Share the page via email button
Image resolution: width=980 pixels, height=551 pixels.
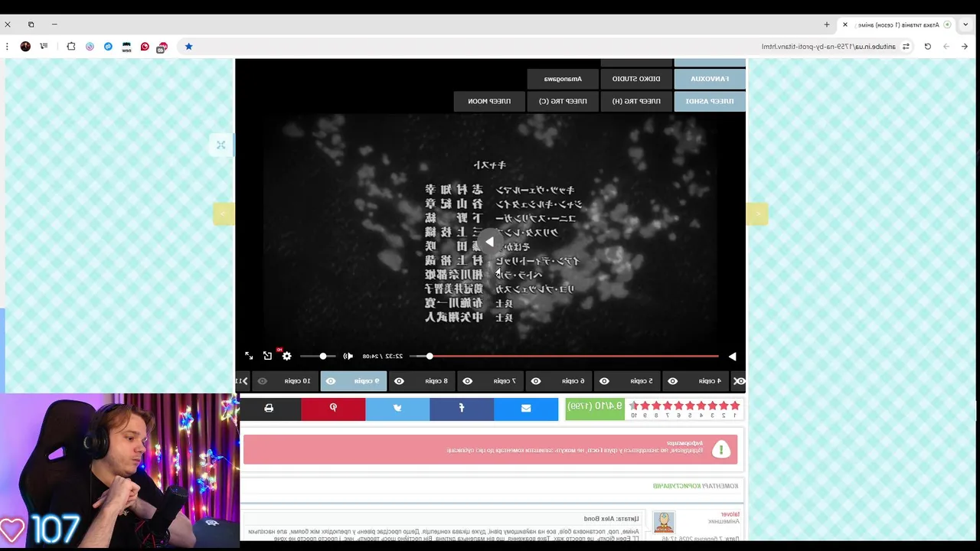point(526,409)
